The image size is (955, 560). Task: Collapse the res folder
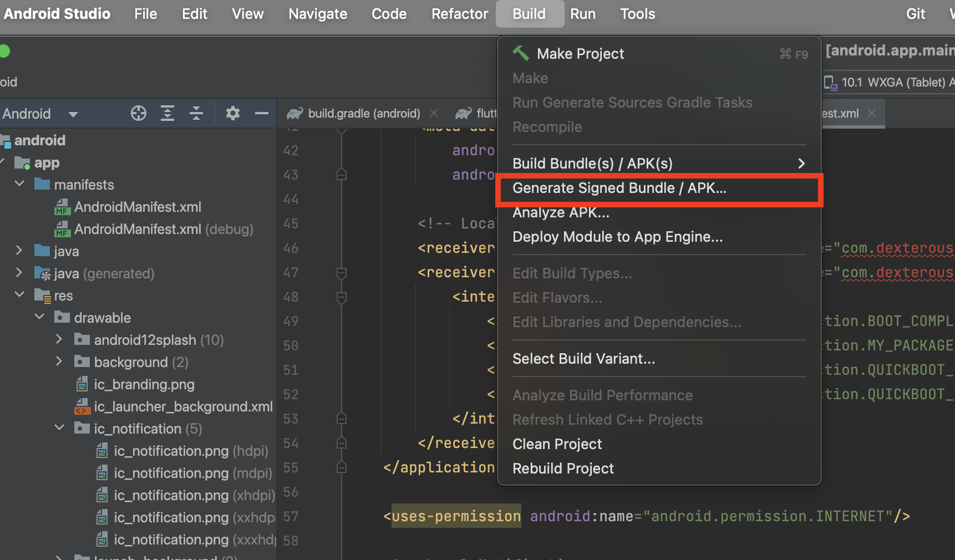[x=19, y=294]
